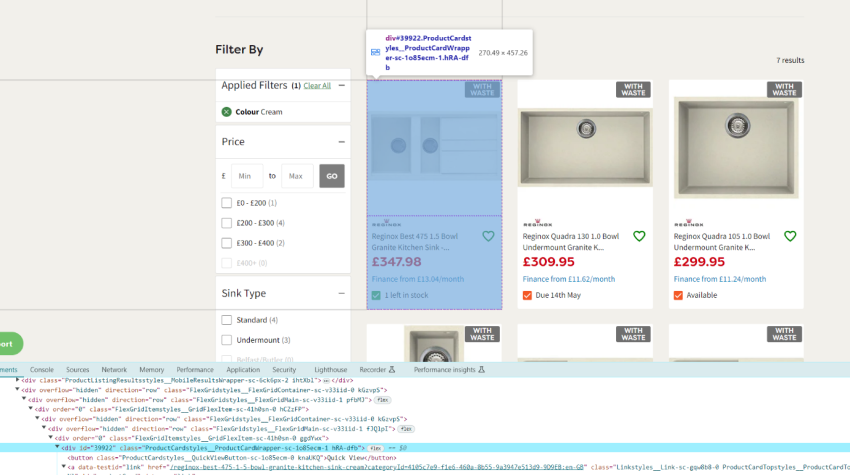850x475 pixels.
Task: Collapse the Sink Type filter section
Action: point(342,293)
